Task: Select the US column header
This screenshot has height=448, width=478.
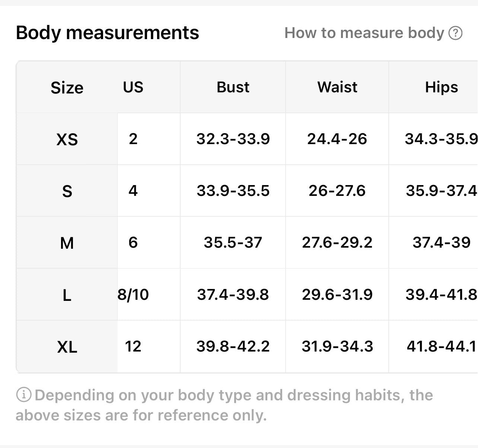Action: tap(133, 87)
